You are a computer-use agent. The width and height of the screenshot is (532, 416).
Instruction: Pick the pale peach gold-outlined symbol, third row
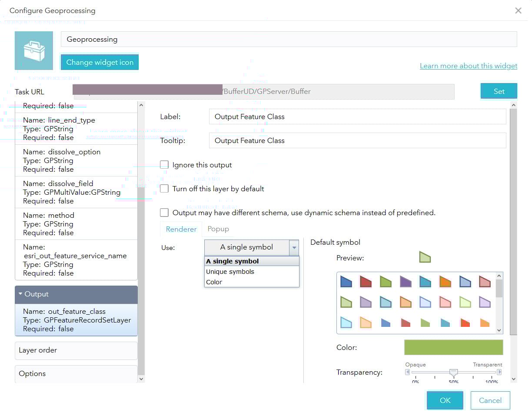click(366, 322)
